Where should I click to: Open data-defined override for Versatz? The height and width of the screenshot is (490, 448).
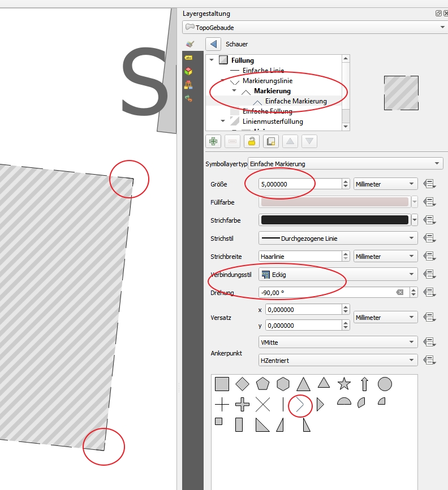tap(429, 318)
